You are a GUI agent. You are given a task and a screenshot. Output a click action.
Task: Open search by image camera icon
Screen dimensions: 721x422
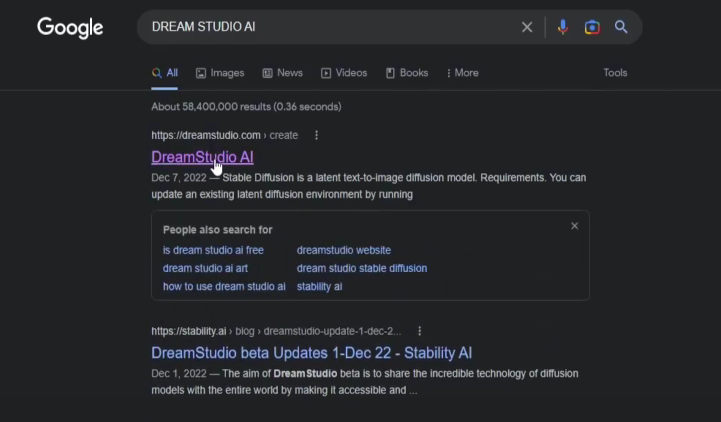pos(592,27)
